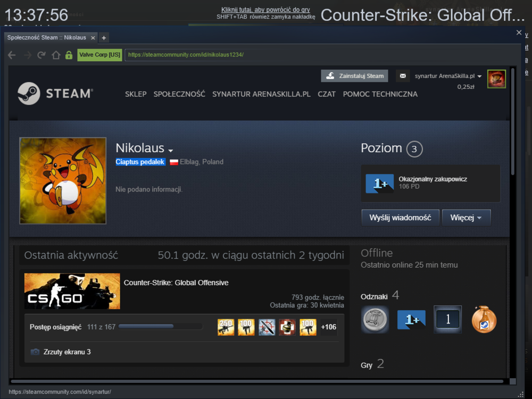Click the horizontal scrollbar at bottom
Image resolution: width=532 pixels, height=399 pixels.
coord(257,381)
